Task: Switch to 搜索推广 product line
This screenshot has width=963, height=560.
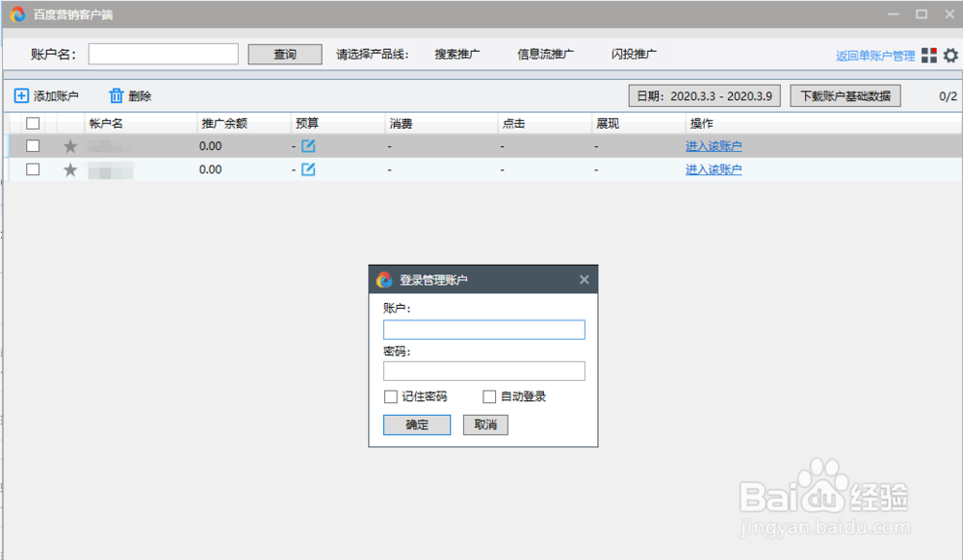Action: [458, 54]
